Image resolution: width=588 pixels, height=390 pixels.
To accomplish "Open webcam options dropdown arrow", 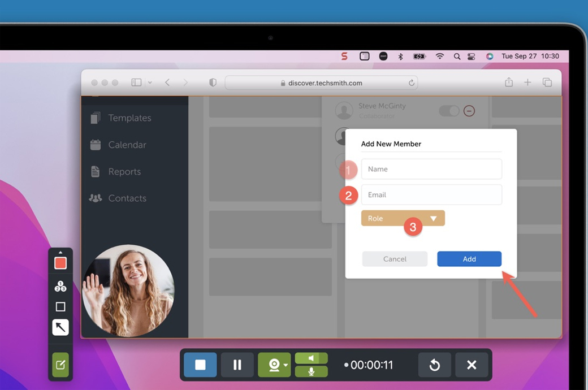I will click(x=286, y=365).
